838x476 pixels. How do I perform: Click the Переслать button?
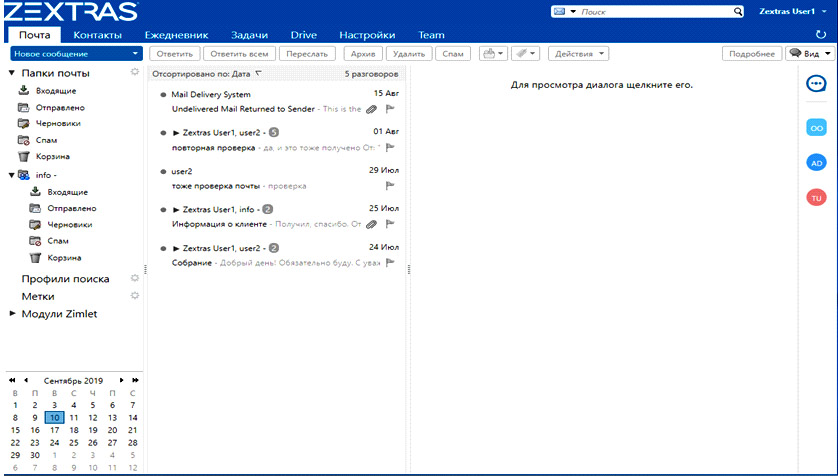click(x=307, y=53)
